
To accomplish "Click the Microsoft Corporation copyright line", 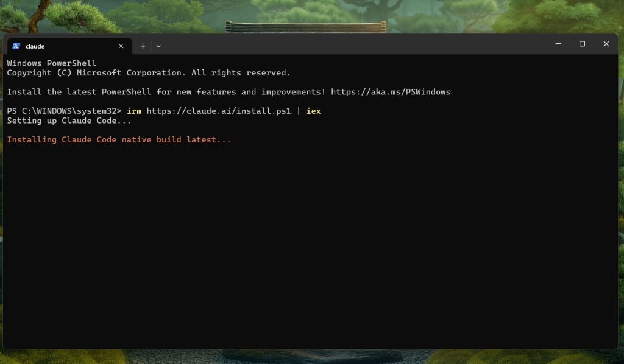I will 149,72.
